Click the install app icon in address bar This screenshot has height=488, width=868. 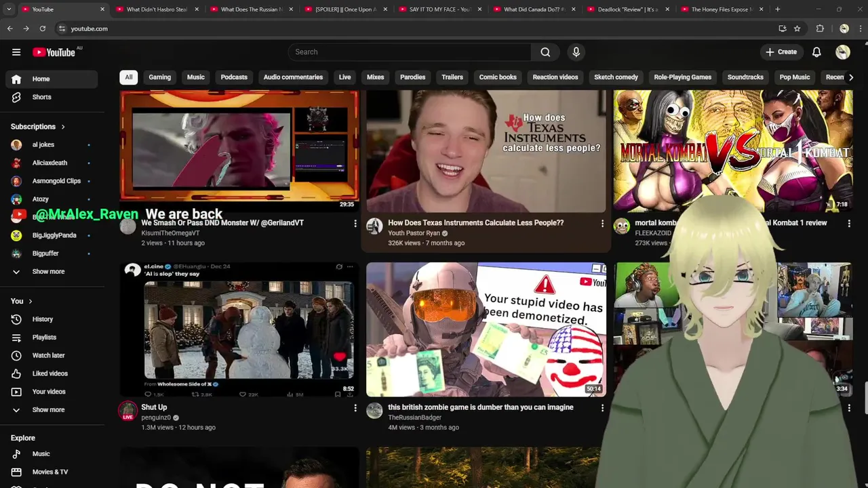783,28
